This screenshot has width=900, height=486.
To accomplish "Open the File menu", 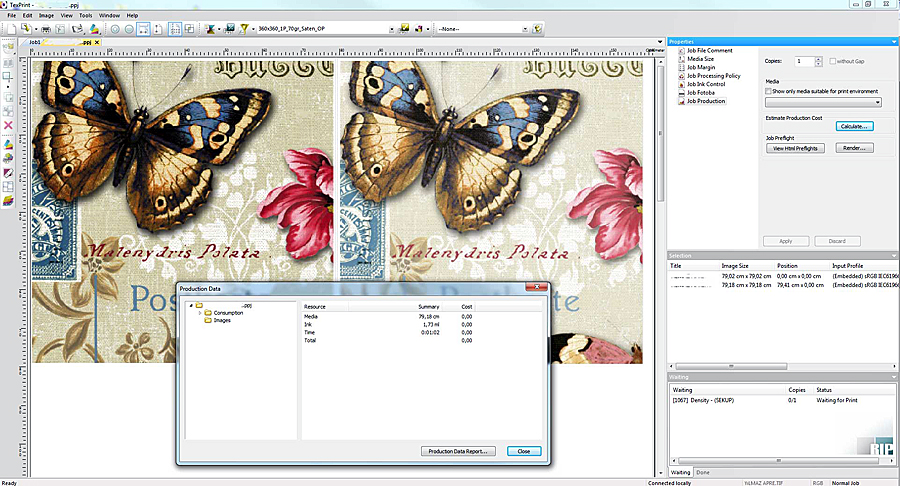I will pyautogui.click(x=11, y=15).
